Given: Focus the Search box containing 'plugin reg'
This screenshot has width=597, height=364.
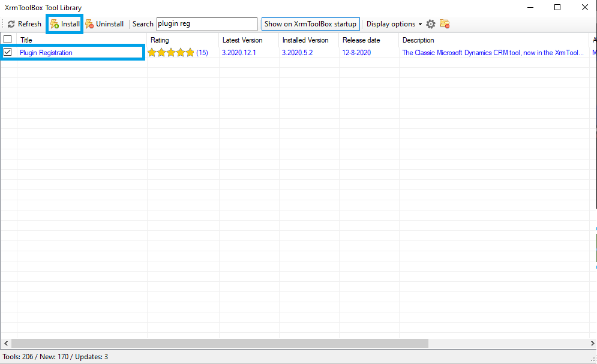Looking at the screenshot, I should (207, 24).
